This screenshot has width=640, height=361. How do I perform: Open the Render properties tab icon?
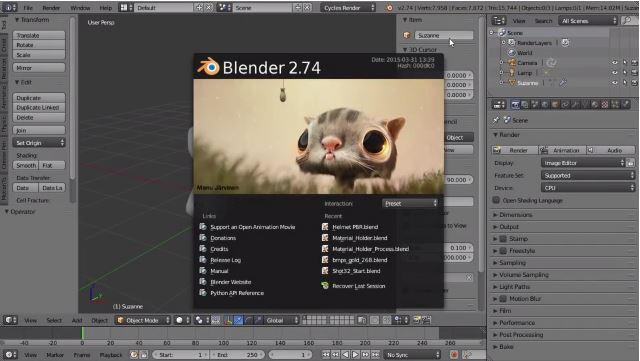coord(516,105)
